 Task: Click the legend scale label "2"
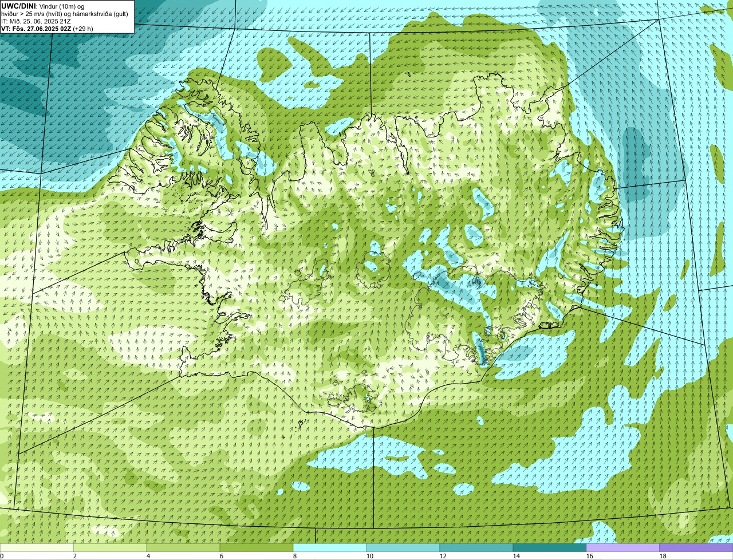click(75, 556)
